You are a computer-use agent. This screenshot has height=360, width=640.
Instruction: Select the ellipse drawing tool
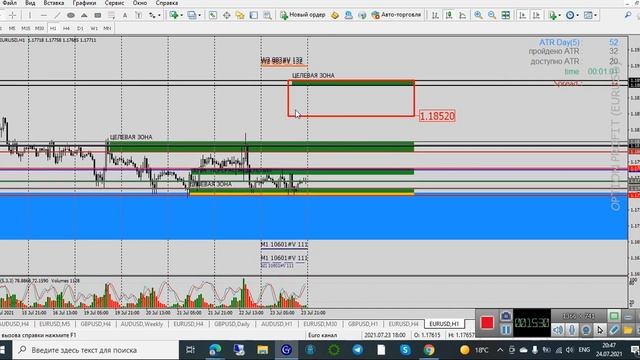[x=71, y=15]
